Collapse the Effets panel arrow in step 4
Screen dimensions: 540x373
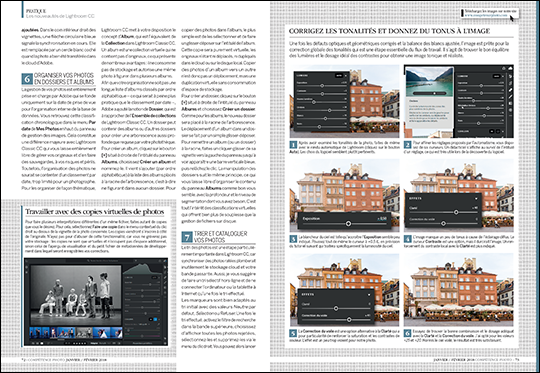[476, 198]
